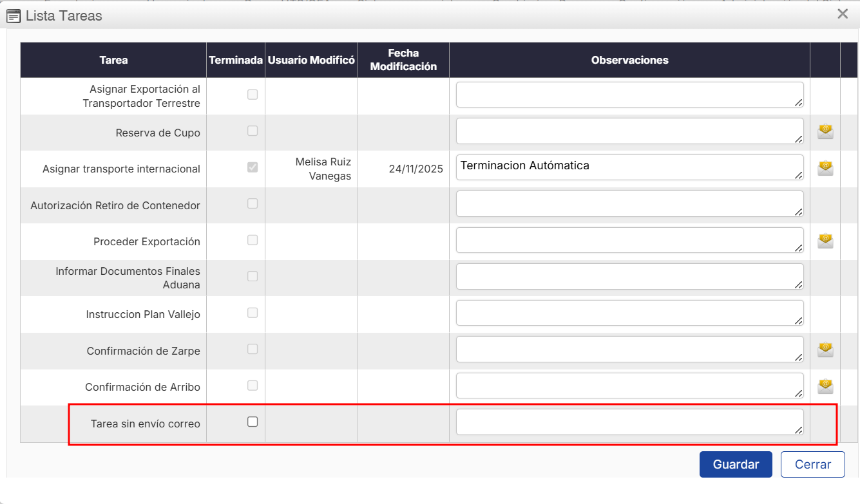This screenshot has height=504, width=860.
Task: Send mail icon for Confirmación de Arribo
Action: 825,386
